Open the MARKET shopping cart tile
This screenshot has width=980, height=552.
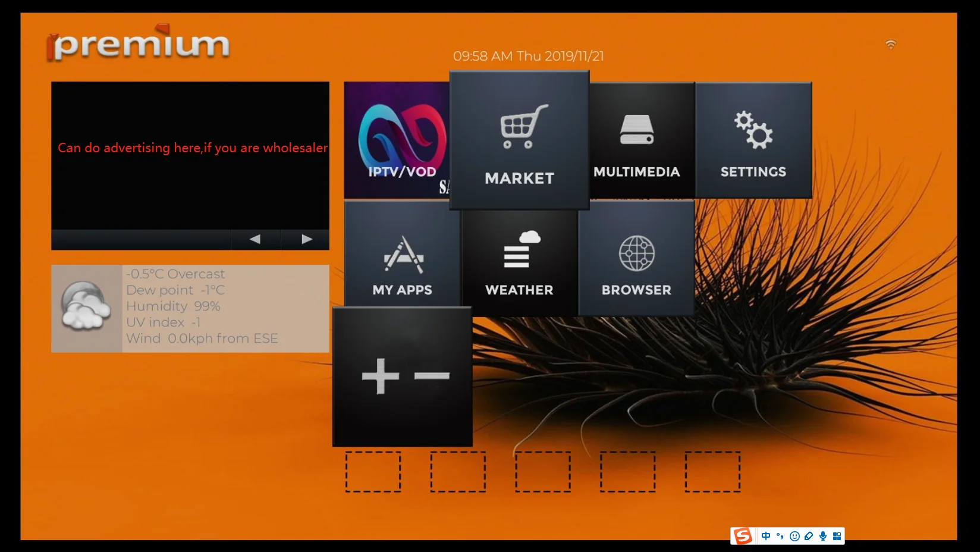tap(520, 140)
